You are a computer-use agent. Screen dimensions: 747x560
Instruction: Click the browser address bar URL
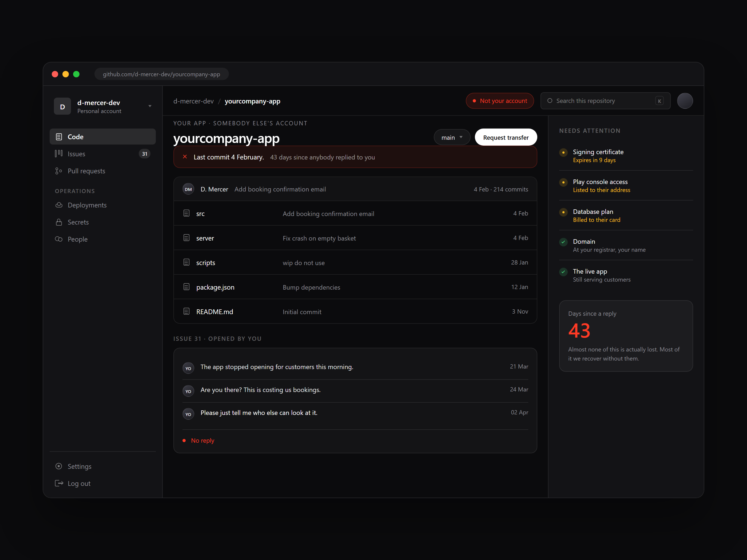[x=161, y=74]
